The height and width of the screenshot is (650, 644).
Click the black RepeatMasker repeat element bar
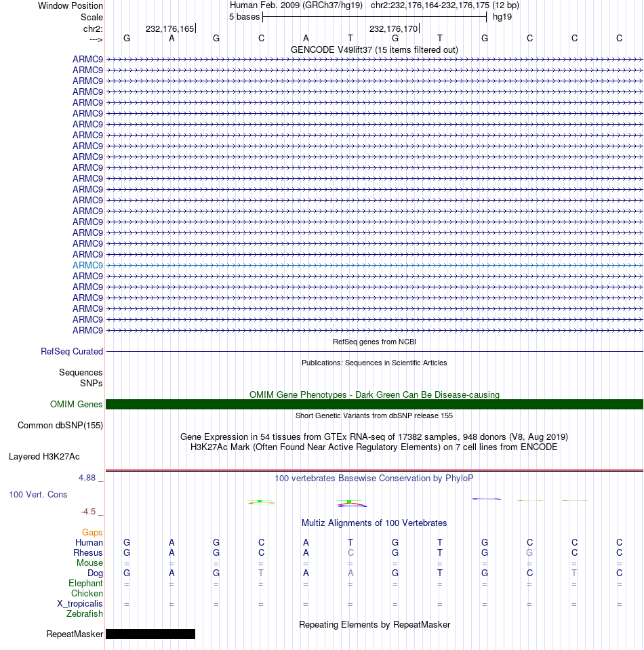150,634
